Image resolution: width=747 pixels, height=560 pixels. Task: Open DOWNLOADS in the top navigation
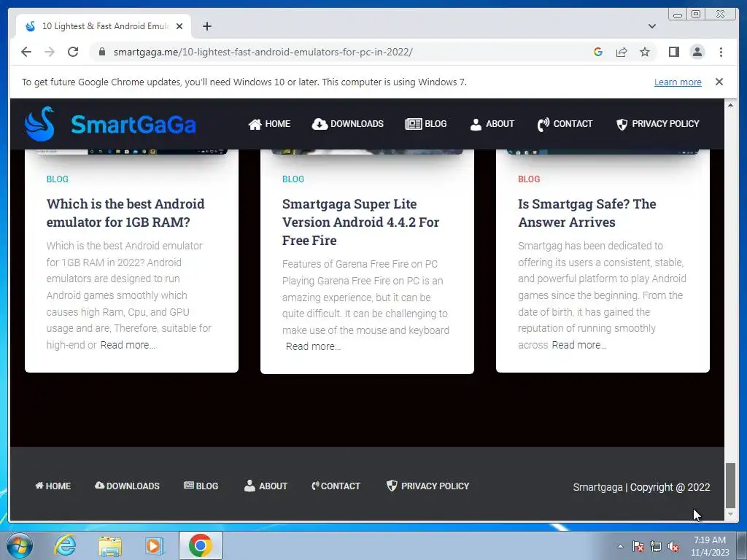tap(348, 124)
